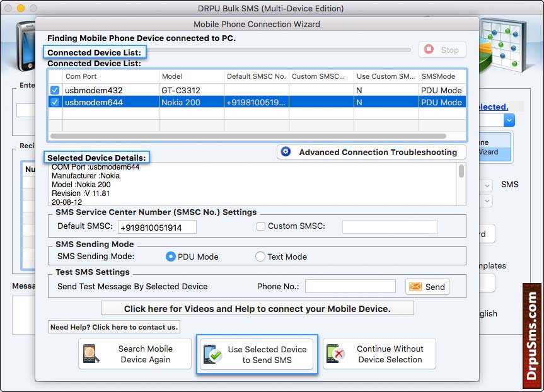Click SMSMode column header
Viewport: 544px width, 392px height.
(x=443, y=76)
